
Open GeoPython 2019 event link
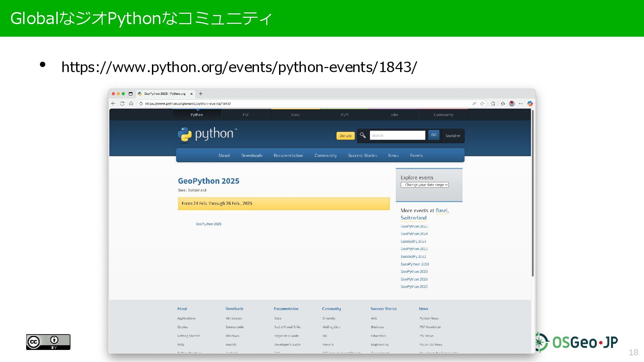point(414,272)
